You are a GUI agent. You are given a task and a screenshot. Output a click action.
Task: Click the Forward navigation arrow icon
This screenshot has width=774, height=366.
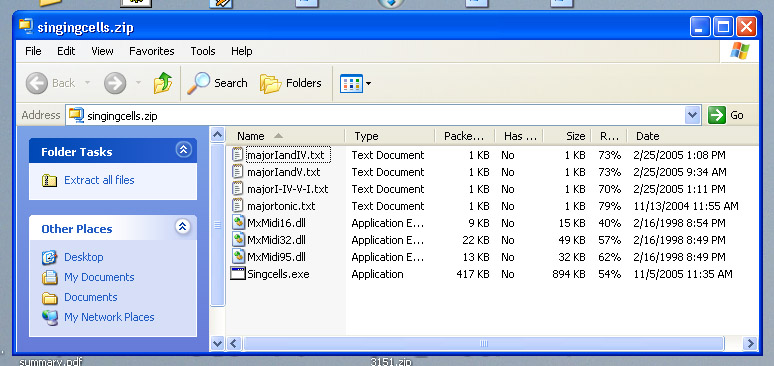(x=115, y=83)
